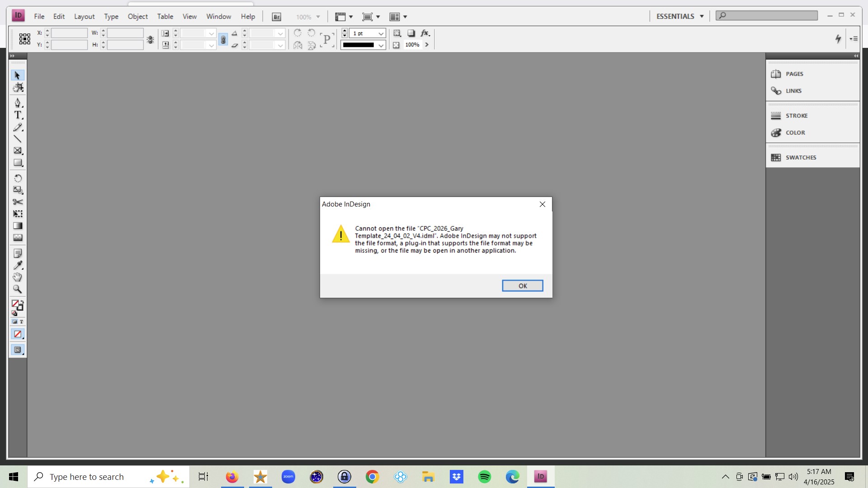Click the X position input field

69,33
